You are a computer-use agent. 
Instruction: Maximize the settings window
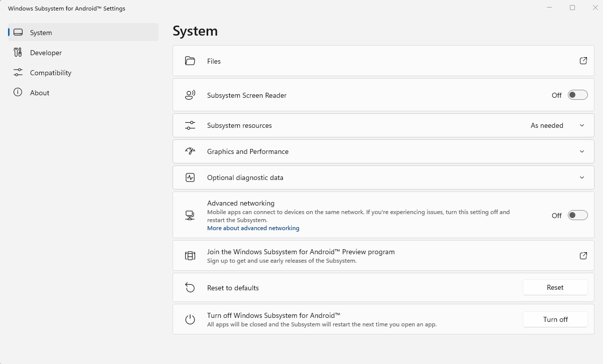[572, 8]
